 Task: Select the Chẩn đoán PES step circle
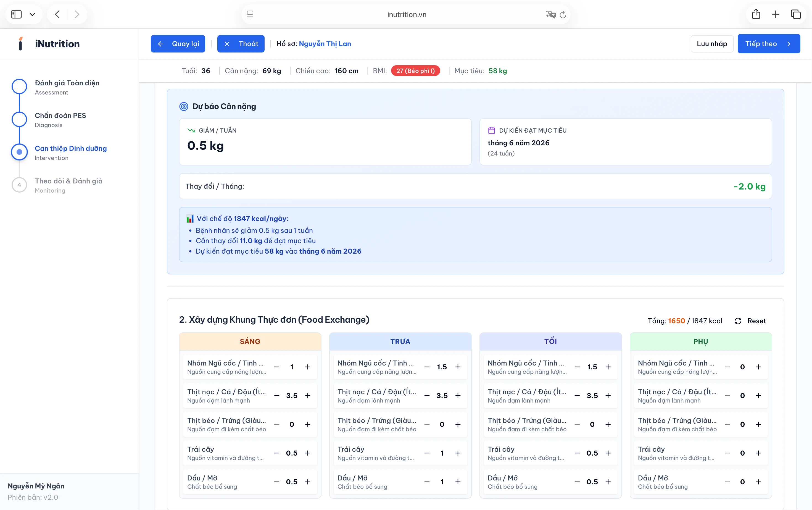pos(19,119)
